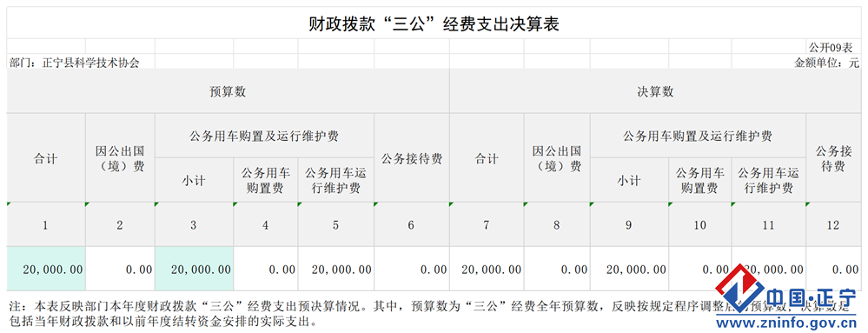Select column number cell 4
Image resolution: width=868 pixels, height=333 pixels.
click(x=266, y=225)
